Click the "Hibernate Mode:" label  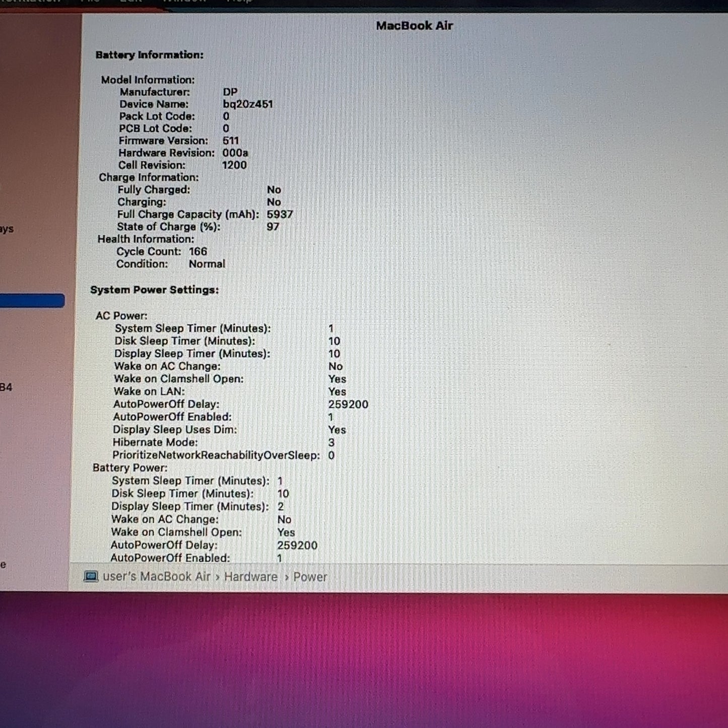click(155, 442)
